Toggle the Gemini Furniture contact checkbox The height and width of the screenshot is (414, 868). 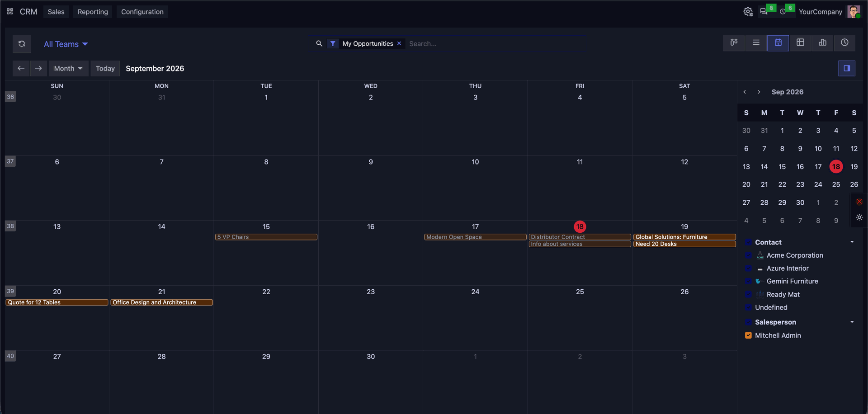748,281
